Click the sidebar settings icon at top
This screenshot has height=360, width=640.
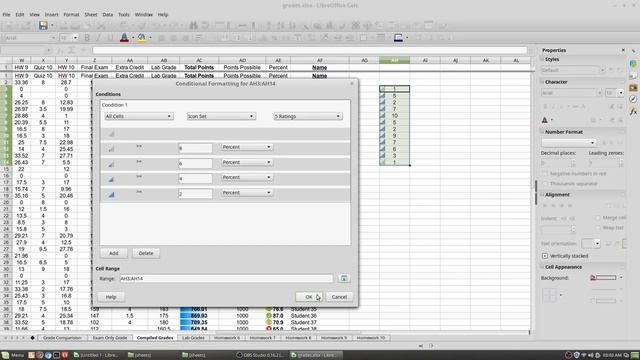[633, 51]
